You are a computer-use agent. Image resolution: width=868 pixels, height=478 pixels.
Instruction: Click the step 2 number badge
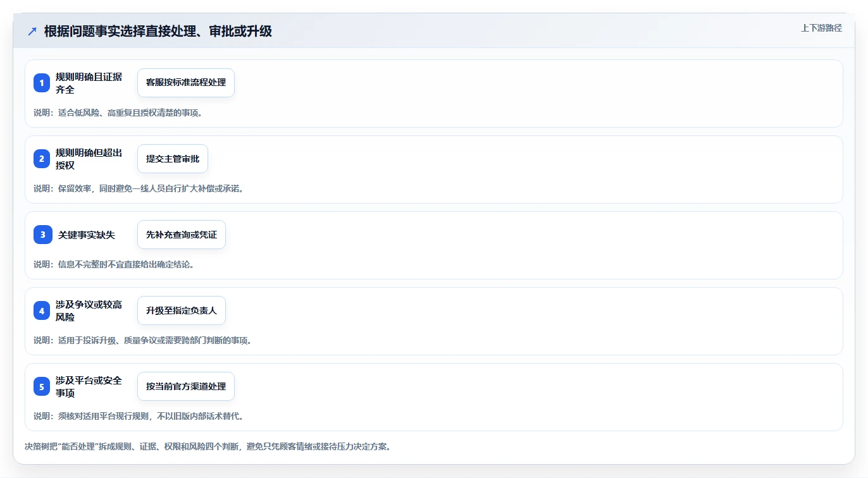pyautogui.click(x=42, y=159)
